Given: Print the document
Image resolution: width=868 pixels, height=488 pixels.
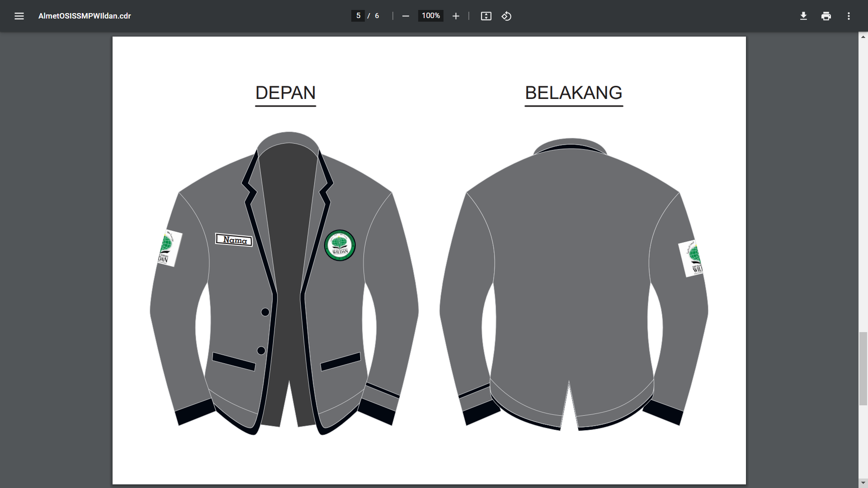Looking at the screenshot, I should click(826, 16).
